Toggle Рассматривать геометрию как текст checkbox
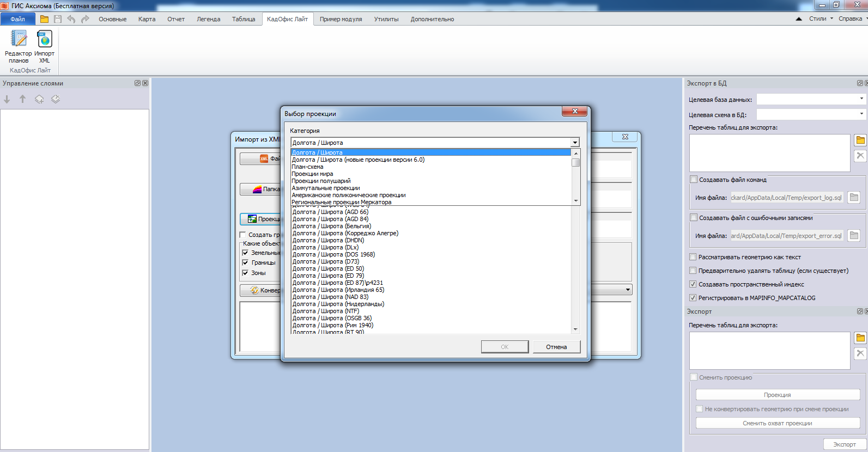 [693, 257]
